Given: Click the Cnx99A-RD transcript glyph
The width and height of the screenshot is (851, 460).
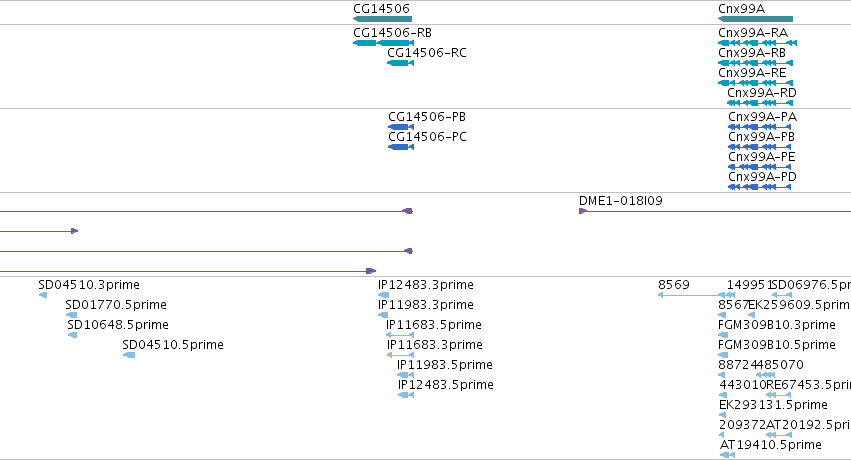Looking at the screenshot, I should pos(760,103).
